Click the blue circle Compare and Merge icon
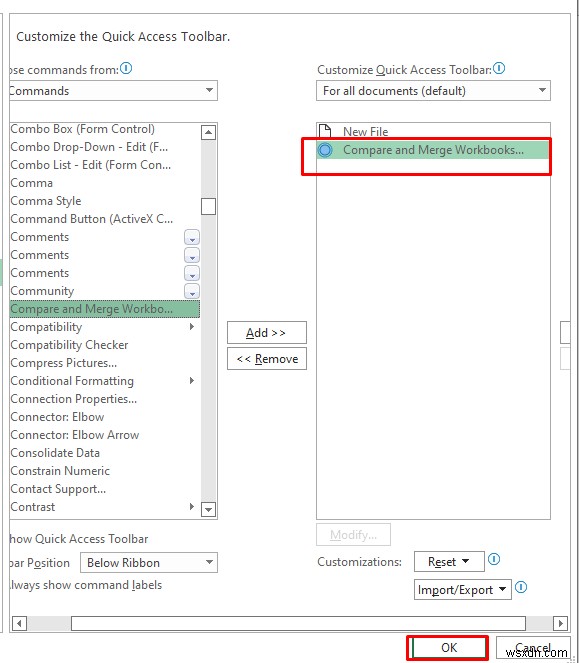579x663 pixels. coord(325,150)
